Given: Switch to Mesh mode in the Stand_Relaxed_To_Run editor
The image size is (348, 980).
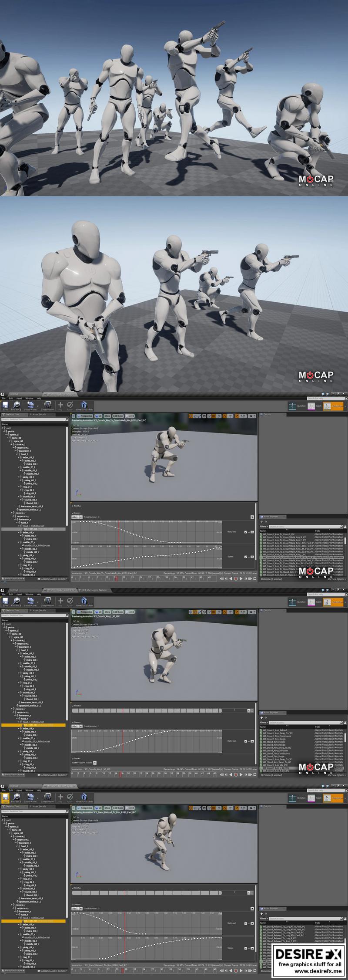Looking at the screenshot, I should pyautogui.click(x=315, y=798).
